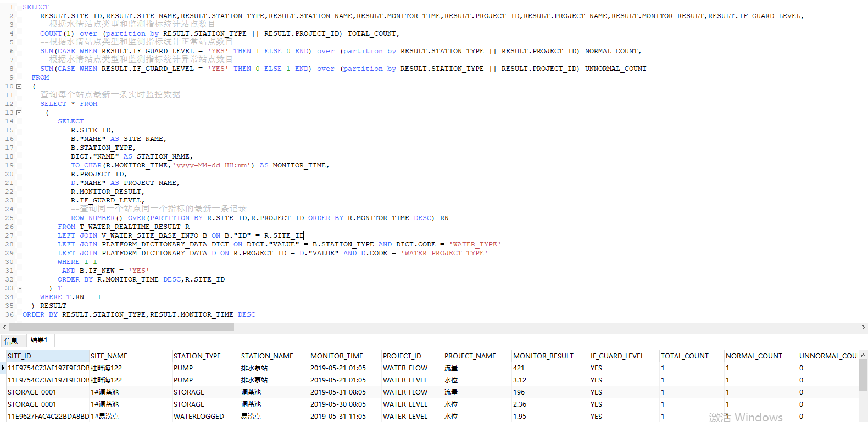Select the 2019-05-31 11:05 monitor time cell
868x422 pixels.
pos(345,417)
